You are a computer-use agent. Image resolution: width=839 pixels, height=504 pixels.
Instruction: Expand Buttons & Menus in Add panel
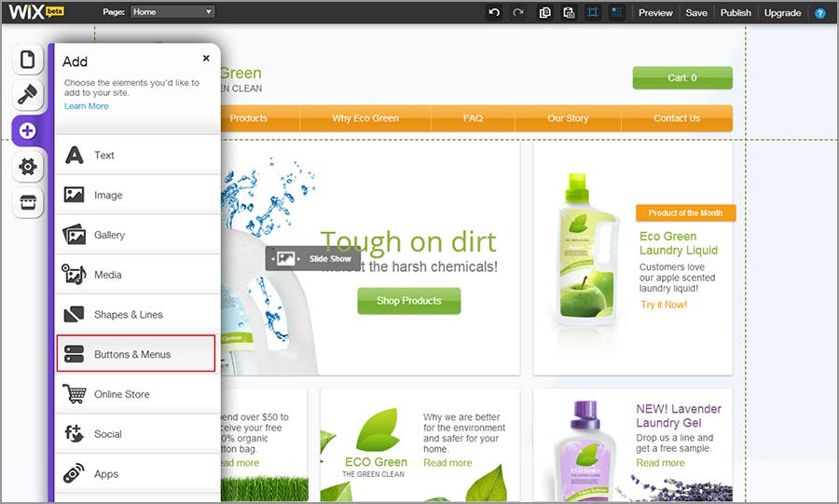tap(136, 354)
